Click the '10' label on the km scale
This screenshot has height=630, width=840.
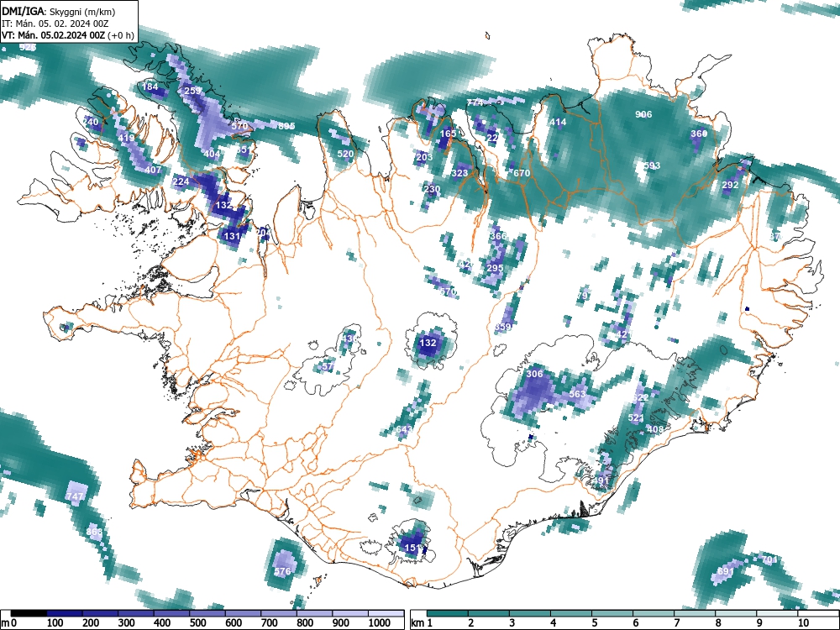pyautogui.click(x=802, y=623)
